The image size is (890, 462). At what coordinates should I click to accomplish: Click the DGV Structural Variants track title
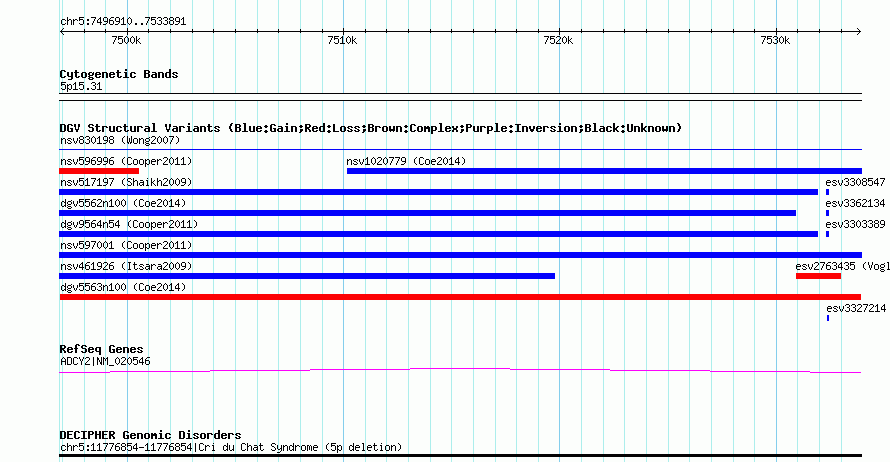pos(371,128)
